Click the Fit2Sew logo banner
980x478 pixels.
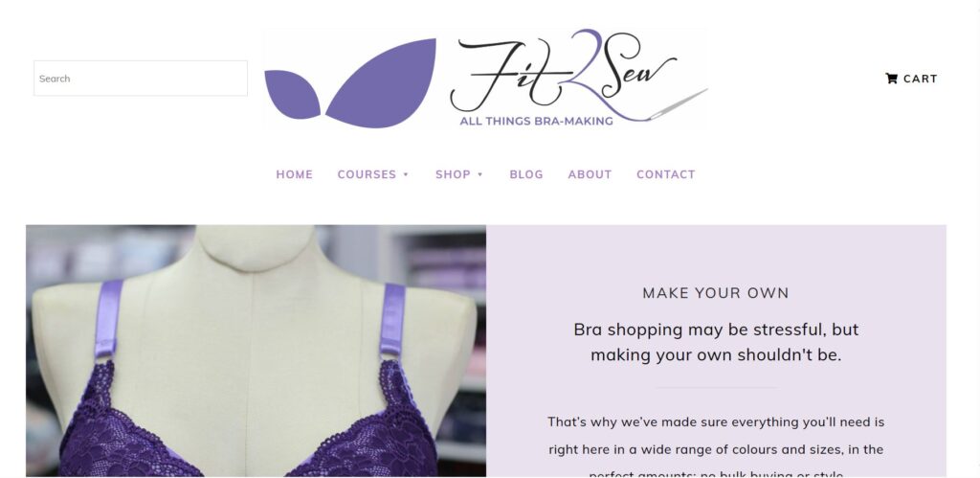click(x=485, y=79)
